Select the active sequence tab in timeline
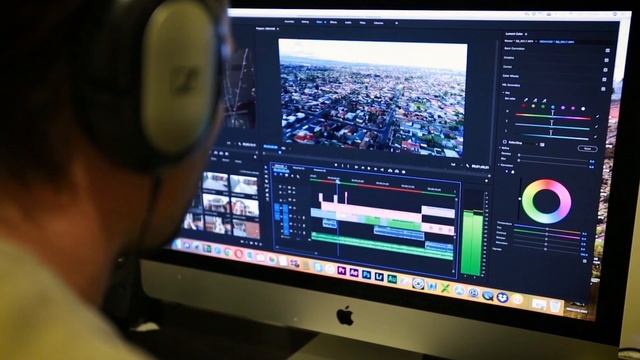Screen dimensions: 640x360 tap(280, 167)
